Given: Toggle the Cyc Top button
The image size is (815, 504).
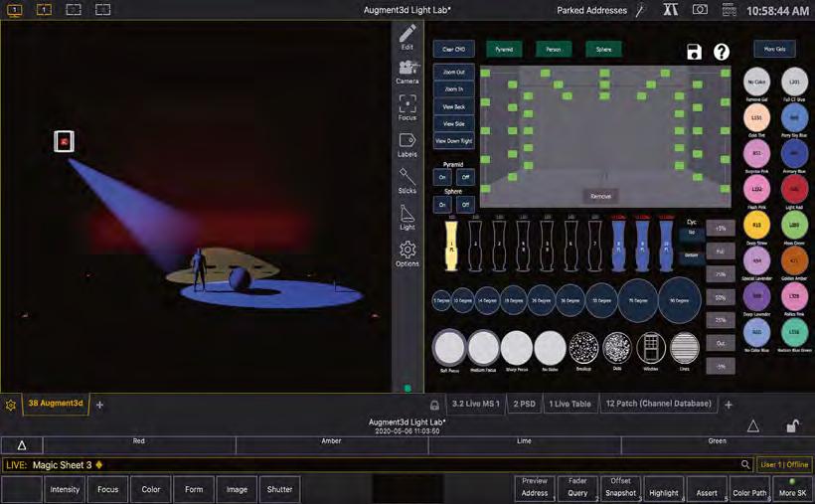Looking at the screenshot, I should (x=692, y=233).
